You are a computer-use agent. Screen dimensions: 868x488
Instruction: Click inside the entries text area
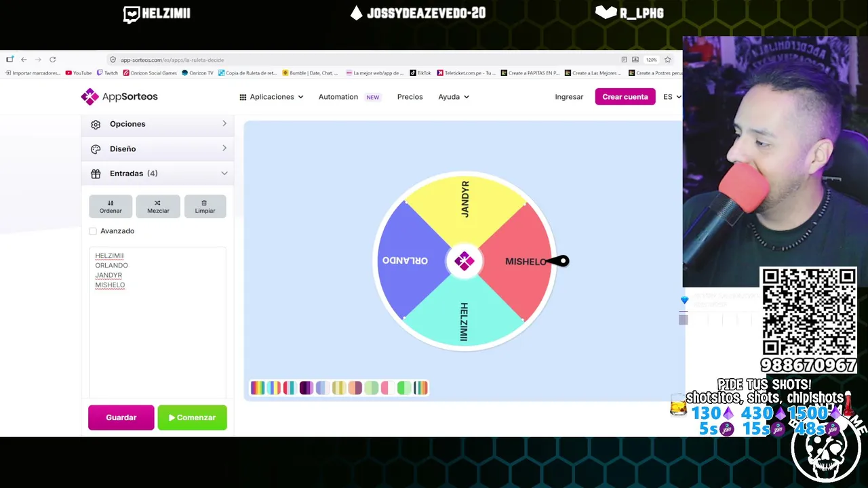point(157,322)
